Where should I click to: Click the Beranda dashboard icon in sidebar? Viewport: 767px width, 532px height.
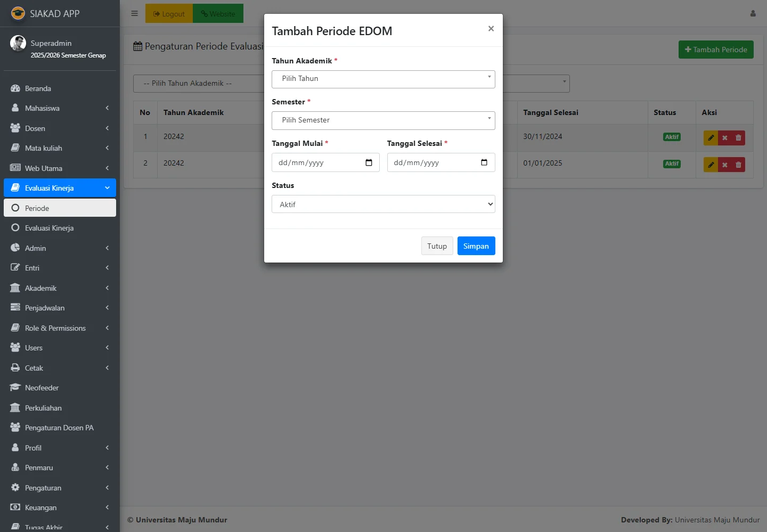[x=15, y=88]
